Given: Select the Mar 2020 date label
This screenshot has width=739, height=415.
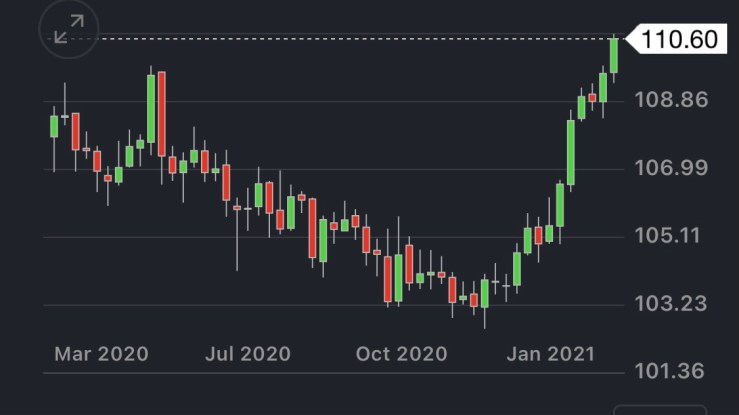Looking at the screenshot, I should coord(101,354).
